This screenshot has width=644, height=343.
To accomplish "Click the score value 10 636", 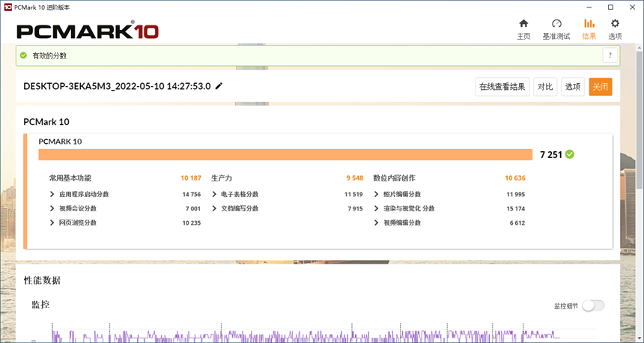I will 515,178.
